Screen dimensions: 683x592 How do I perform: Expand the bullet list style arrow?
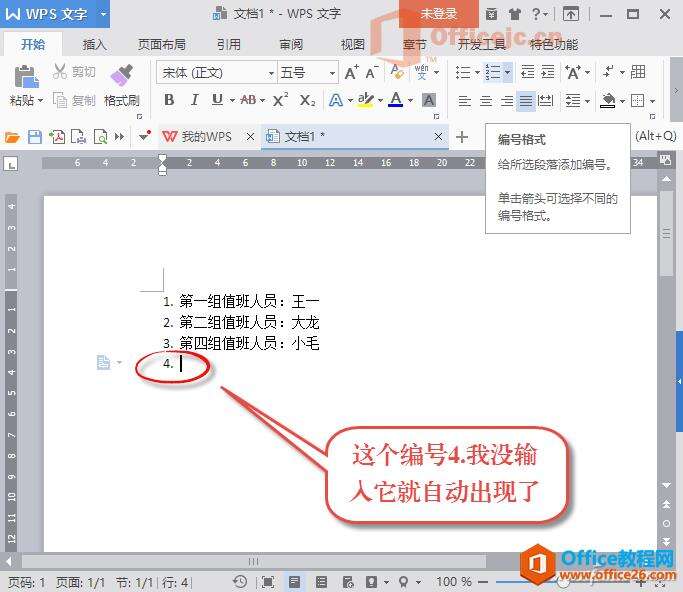477,72
